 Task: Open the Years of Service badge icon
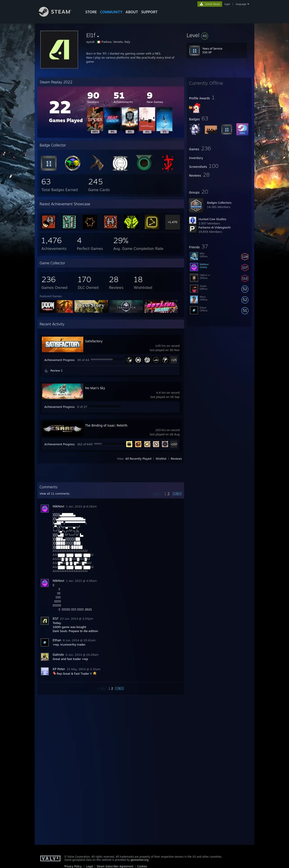pyautogui.click(x=194, y=50)
